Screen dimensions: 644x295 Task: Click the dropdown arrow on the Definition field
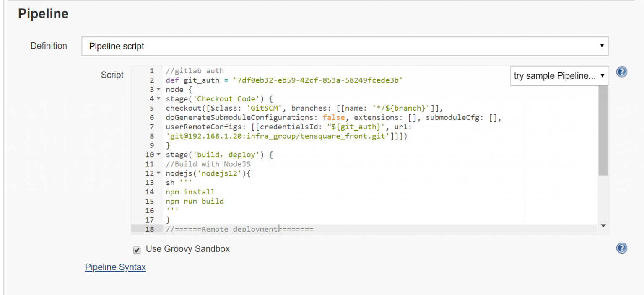point(602,46)
